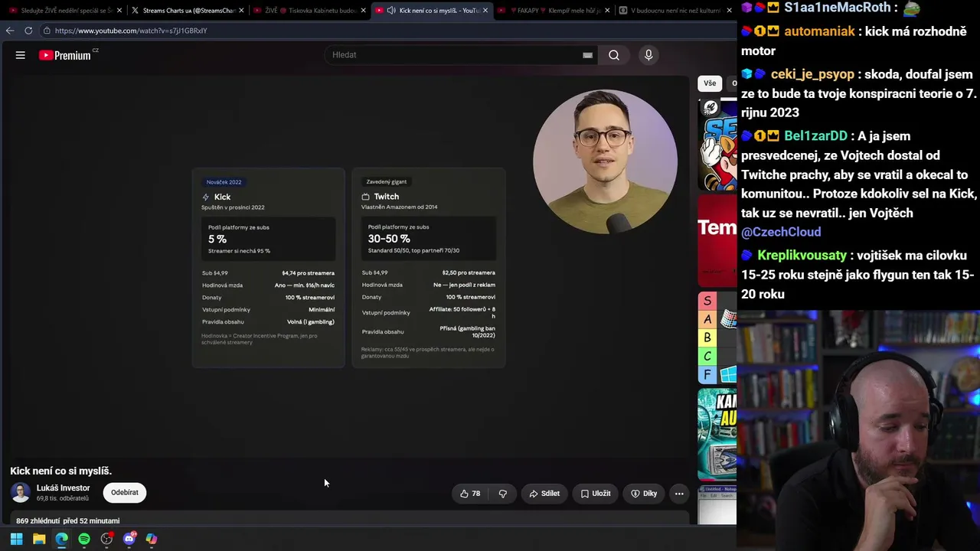Dislike the video with thumbs down
Screen dimensions: 980x551
[503, 494]
